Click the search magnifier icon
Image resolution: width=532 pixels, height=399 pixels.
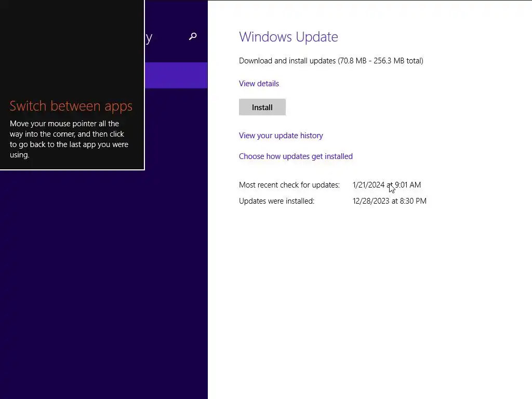193,36
